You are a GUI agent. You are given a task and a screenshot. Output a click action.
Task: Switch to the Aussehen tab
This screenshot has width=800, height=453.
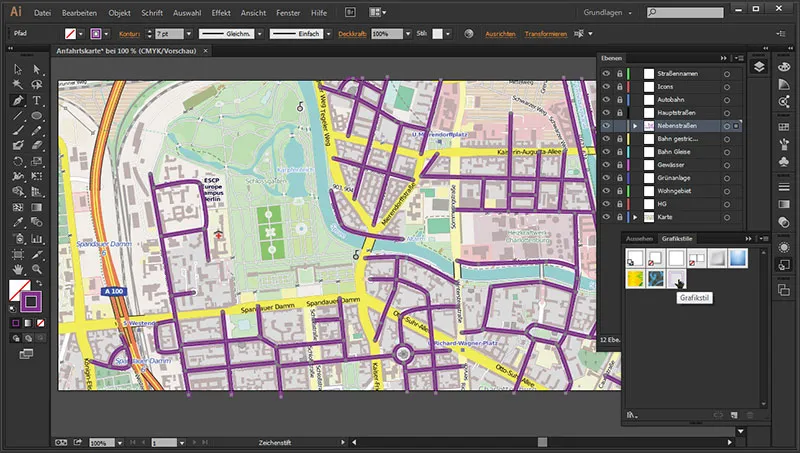pos(639,239)
